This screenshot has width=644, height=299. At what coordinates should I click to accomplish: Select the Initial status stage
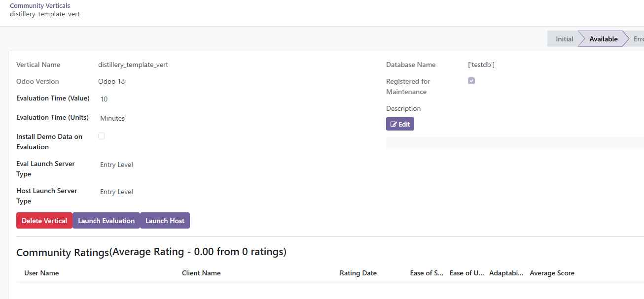click(564, 39)
